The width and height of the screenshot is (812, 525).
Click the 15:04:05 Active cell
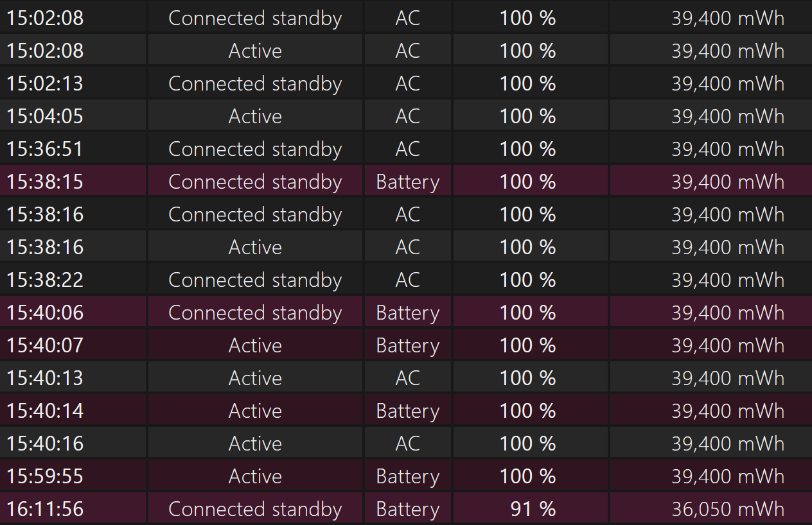pyautogui.click(x=255, y=116)
